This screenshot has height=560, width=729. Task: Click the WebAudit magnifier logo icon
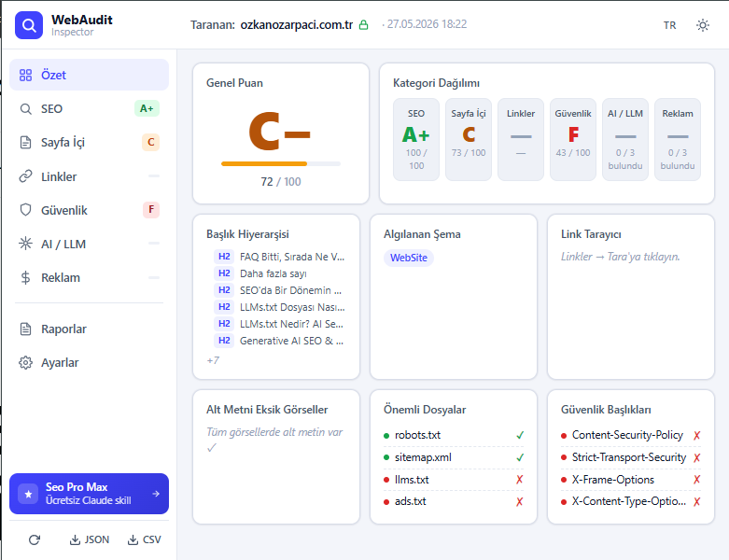click(29, 25)
